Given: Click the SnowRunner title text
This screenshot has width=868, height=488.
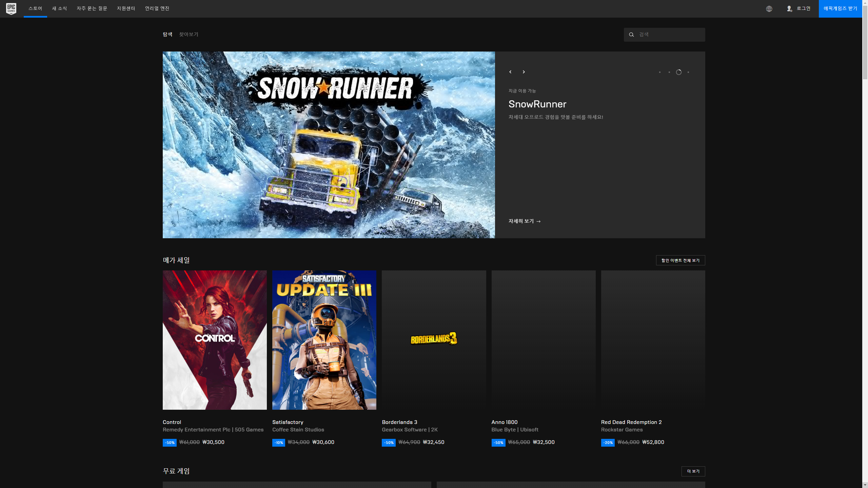Looking at the screenshot, I should (x=537, y=104).
